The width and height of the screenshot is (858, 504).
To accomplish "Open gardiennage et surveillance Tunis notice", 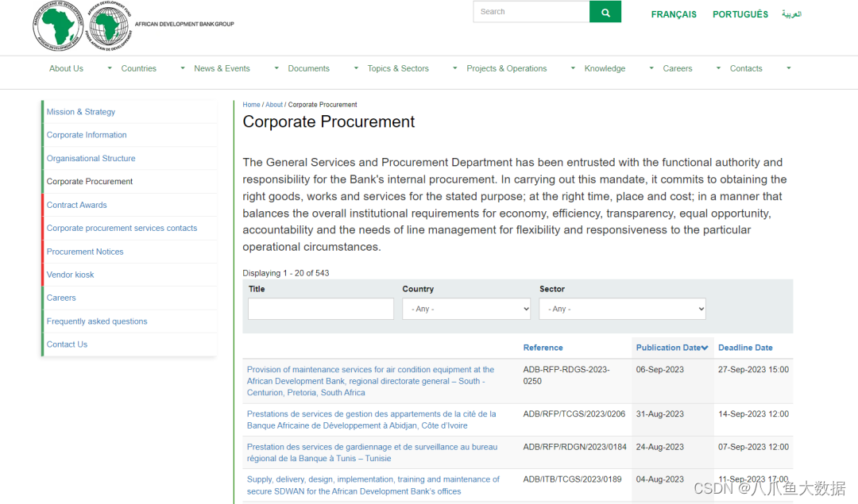I will 372,452.
